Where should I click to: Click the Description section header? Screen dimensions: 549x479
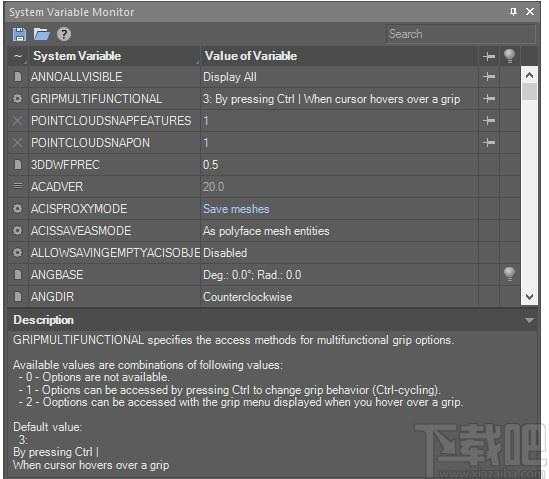pos(272,320)
